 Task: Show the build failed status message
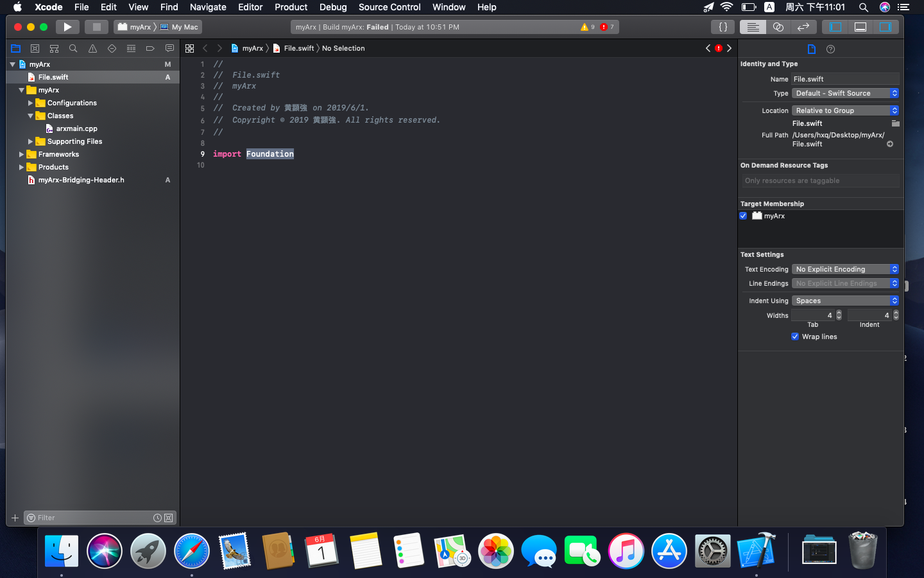[x=377, y=26]
